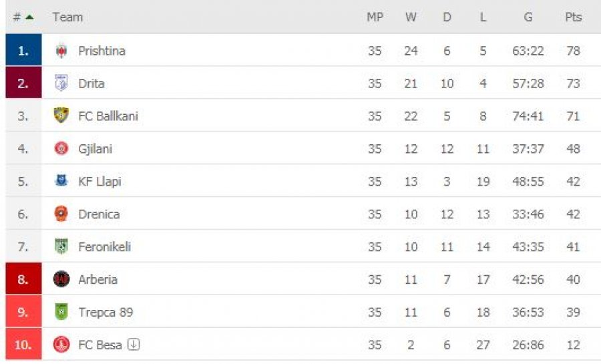
Task: Click the Drenica team badge
Action: 61,214
